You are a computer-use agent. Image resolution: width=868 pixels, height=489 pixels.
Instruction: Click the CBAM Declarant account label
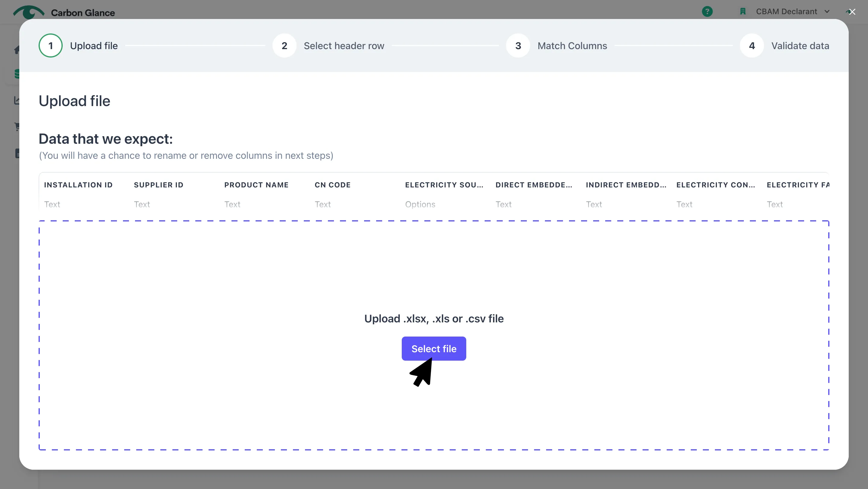pos(786,11)
